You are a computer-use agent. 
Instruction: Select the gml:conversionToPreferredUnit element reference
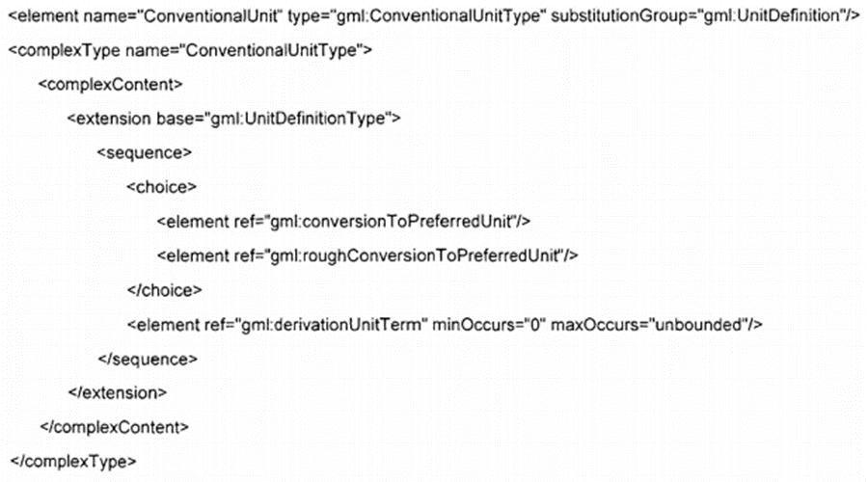[343, 222]
